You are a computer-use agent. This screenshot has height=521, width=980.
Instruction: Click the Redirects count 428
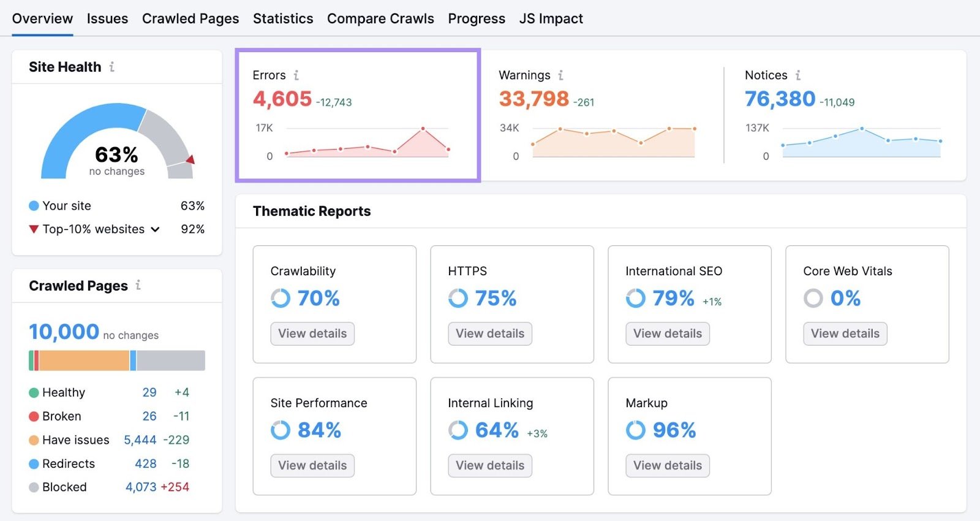(146, 464)
